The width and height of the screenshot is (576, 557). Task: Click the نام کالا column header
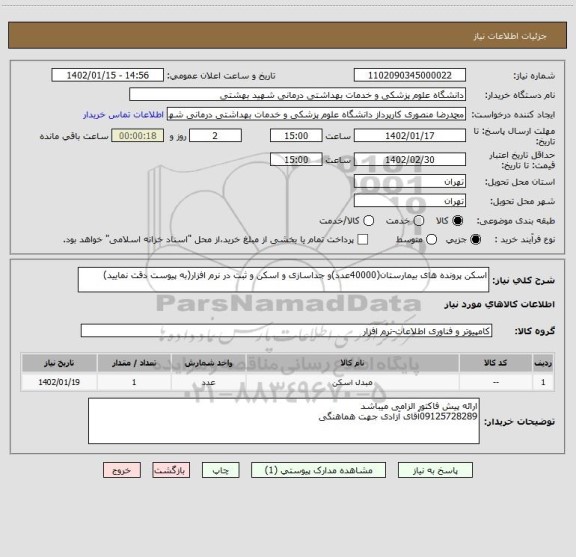(352, 363)
